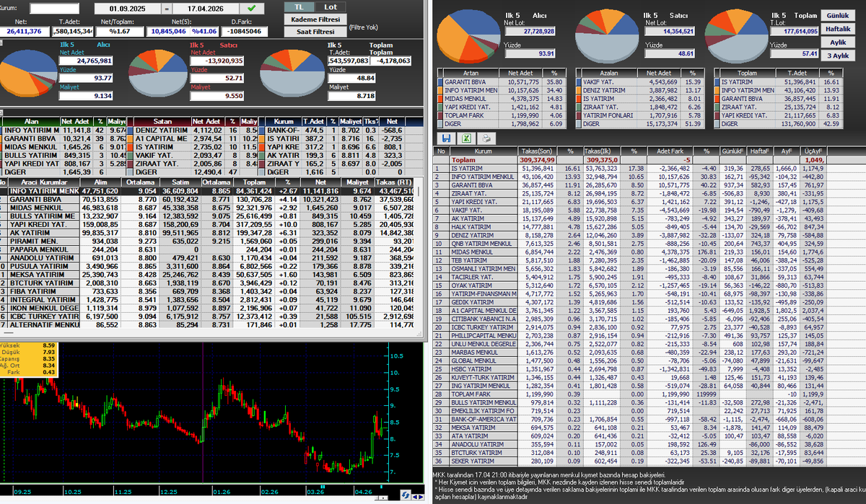The image size is (866, 504).
Task: Select the 3 Aylık period button
Action: click(x=837, y=56)
